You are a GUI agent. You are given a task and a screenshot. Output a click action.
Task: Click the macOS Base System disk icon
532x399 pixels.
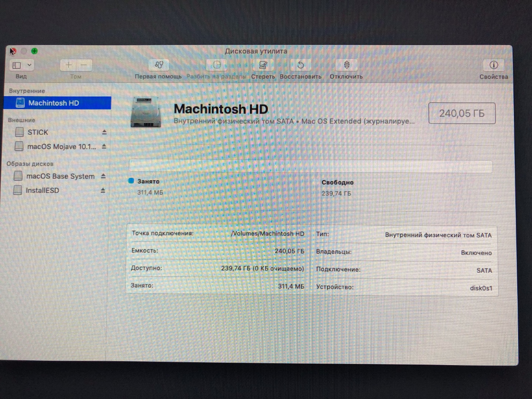[18, 176]
